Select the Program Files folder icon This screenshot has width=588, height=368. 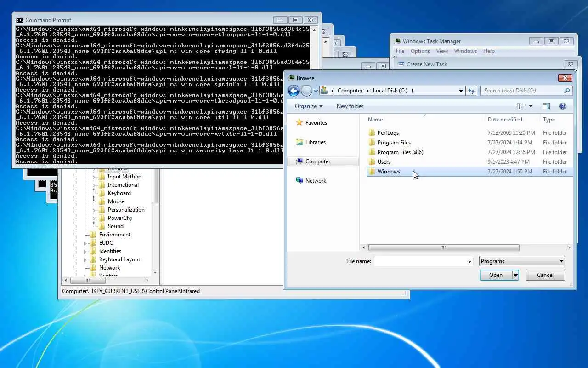pos(372,142)
